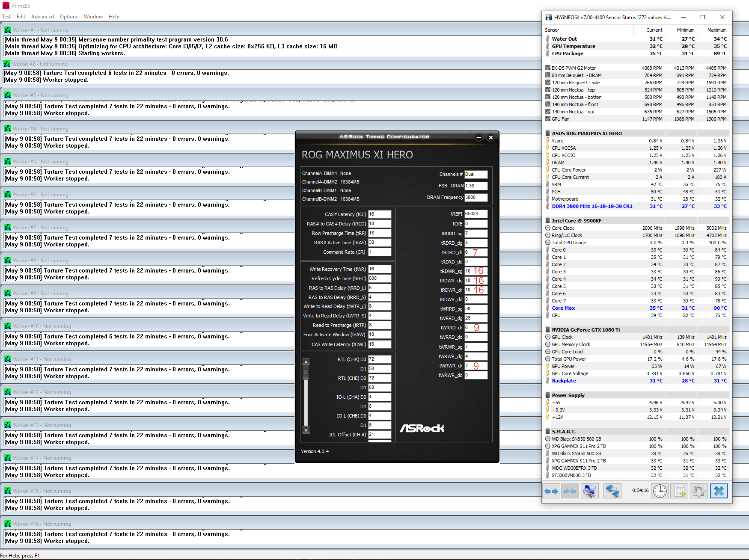This screenshot has height=560, width=749.
Task: Select the Backplate temperature row
Action: tap(636, 381)
